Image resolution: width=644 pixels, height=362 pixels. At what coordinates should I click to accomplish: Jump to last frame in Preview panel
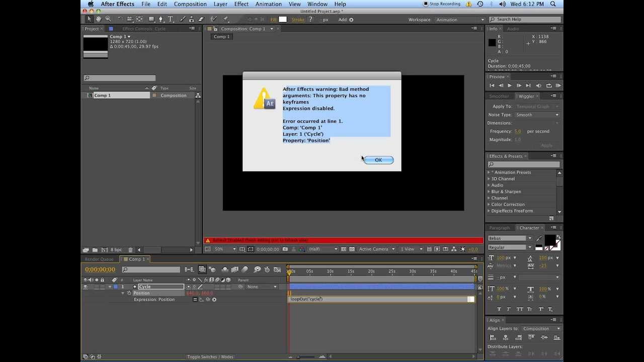pos(528,85)
